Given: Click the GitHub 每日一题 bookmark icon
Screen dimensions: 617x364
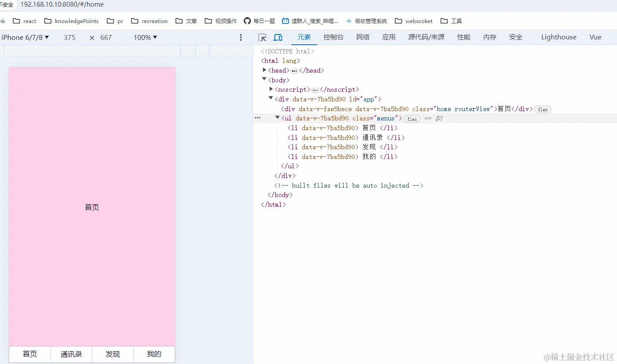Looking at the screenshot, I should [x=247, y=21].
